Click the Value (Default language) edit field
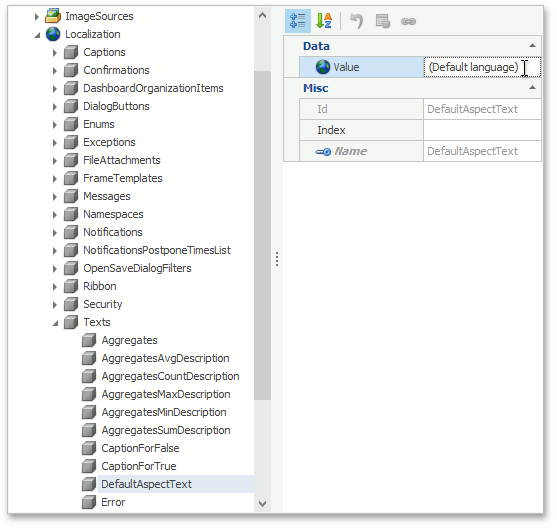The width and height of the screenshot is (557, 529). point(482,67)
